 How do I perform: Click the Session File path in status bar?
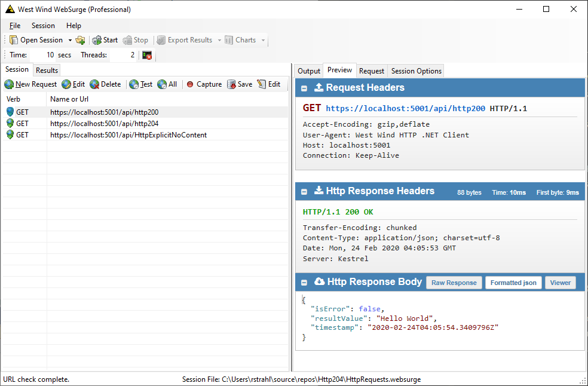tap(302, 379)
